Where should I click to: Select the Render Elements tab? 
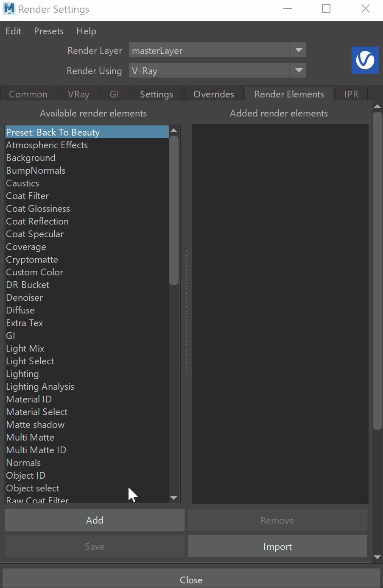(289, 94)
